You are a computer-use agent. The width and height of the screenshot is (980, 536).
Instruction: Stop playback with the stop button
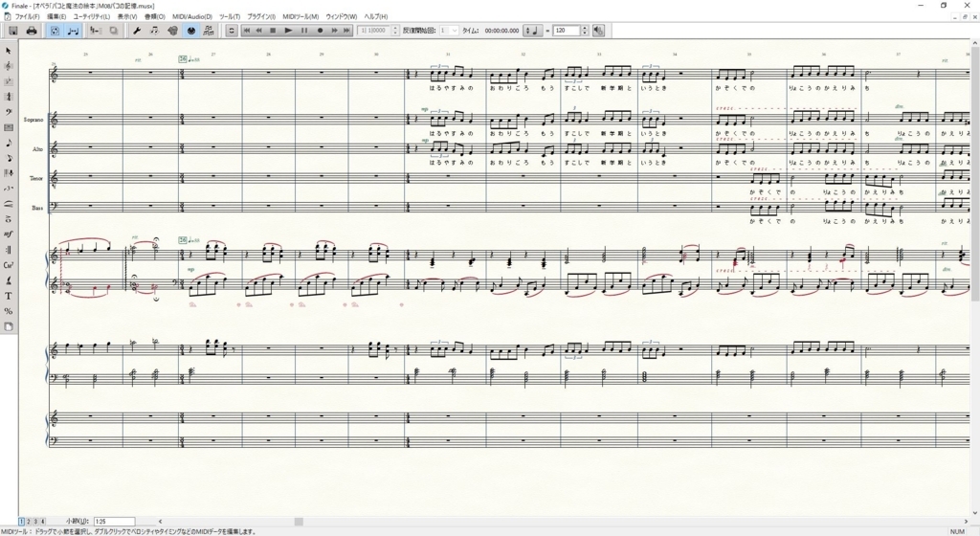tap(273, 31)
